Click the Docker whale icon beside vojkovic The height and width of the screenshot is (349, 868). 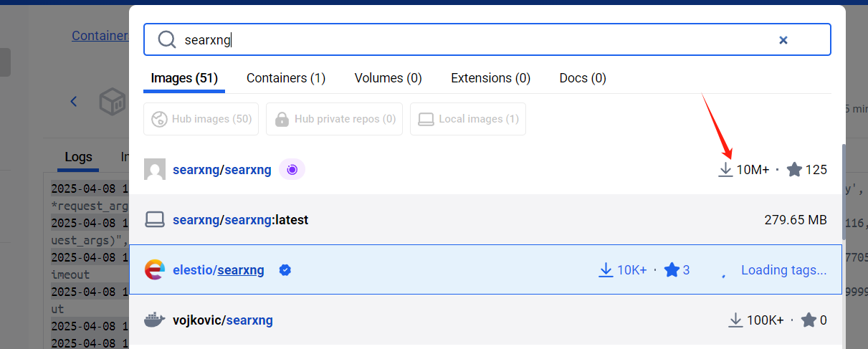click(x=155, y=320)
